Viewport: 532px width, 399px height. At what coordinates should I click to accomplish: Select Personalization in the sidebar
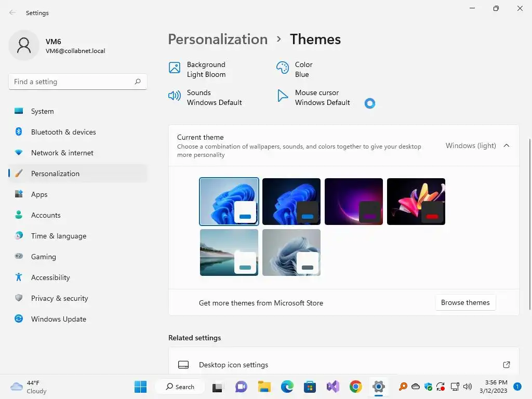[78, 174]
